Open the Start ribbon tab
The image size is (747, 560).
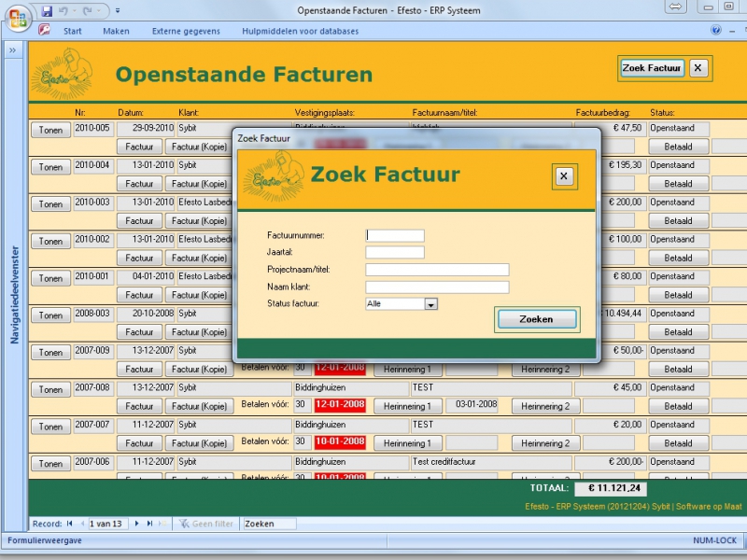[x=73, y=31]
